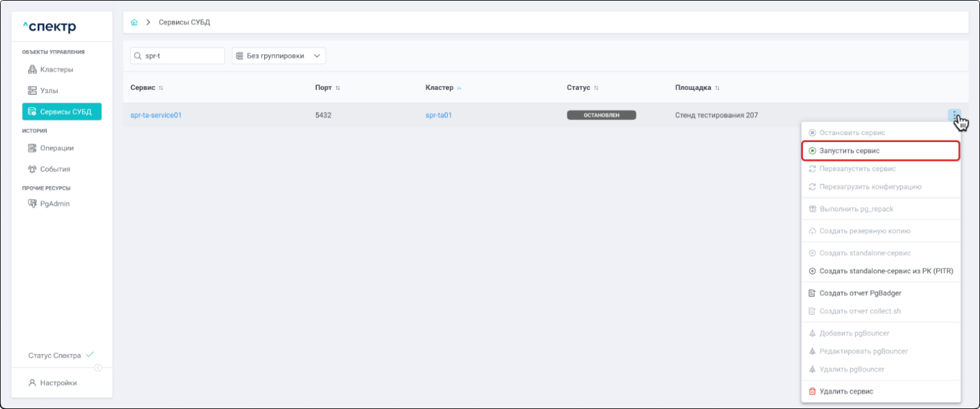980x409 pixels.
Task: Click the home icon in breadcrumb
Action: pos(134,22)
